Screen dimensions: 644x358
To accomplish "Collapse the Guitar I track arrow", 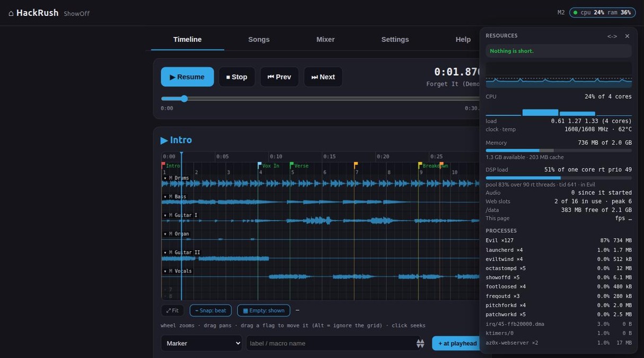I will click(165, 215).
